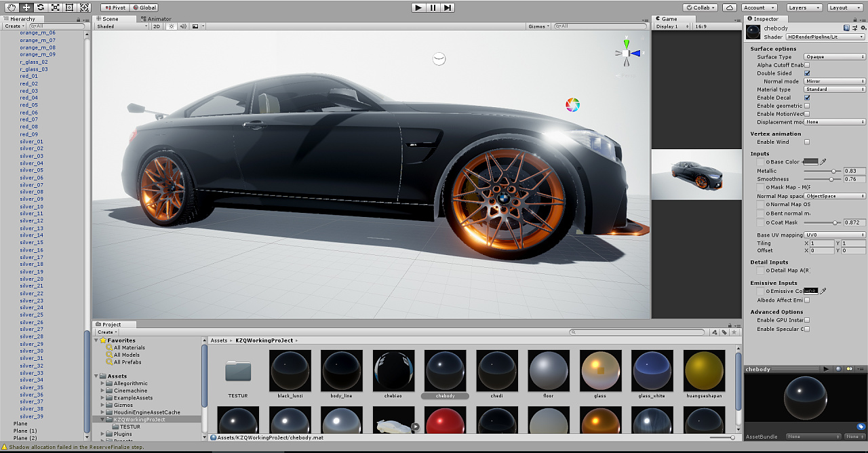The image size is (868, 453).
Task: Open the Shader dropdown
Action: pos(825,37)
